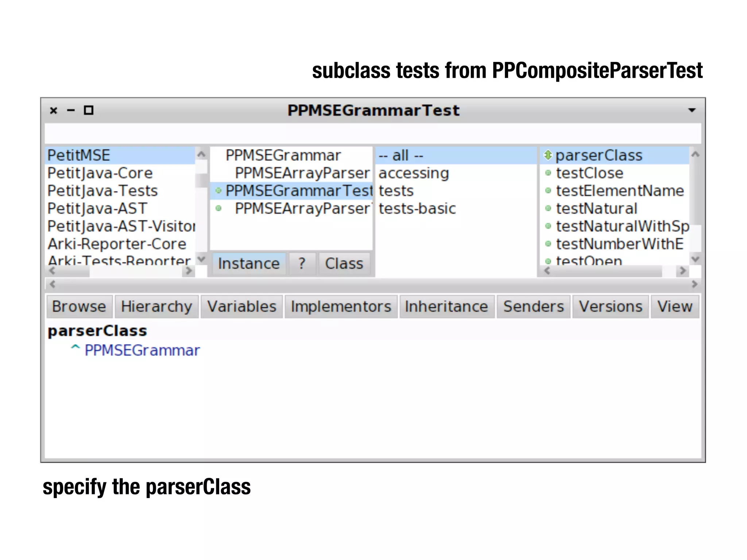747x560 pixels.
Task: Click the Variables button
Action: pyautogui.click(x=242, y=307)
